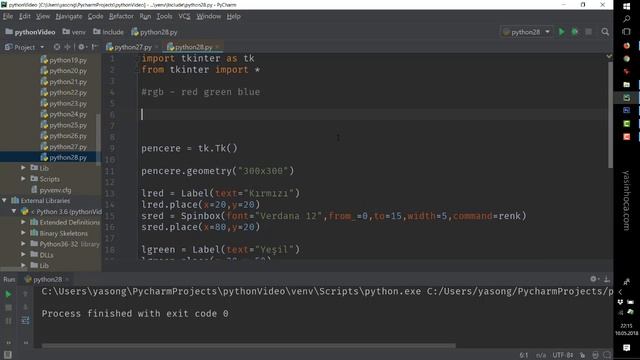640x360 pixels.
Task: Click the Collapse All icon in Project panel header
Action: (x=67, y=47)
